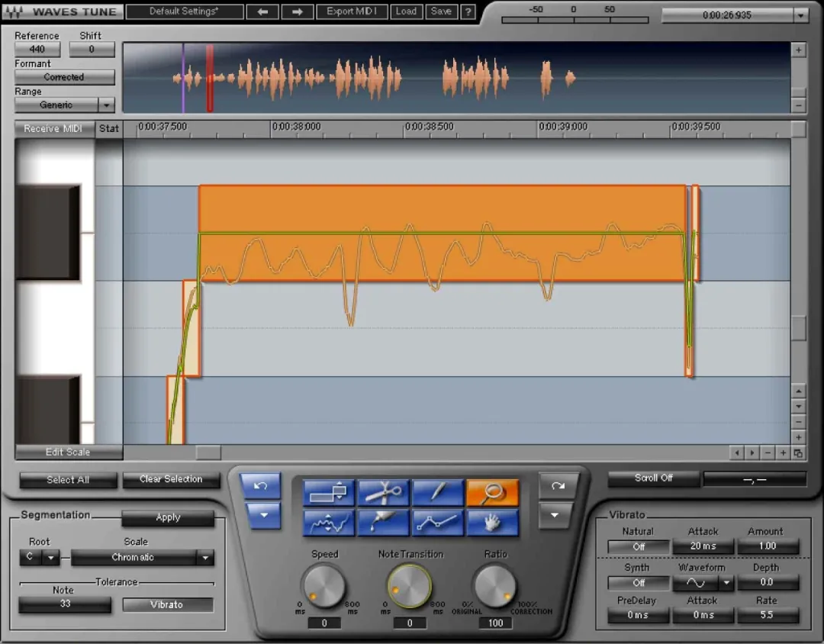This screenshot has height=644, width=824.
Task: Open help with the question mark
Action: click(468, 11)
